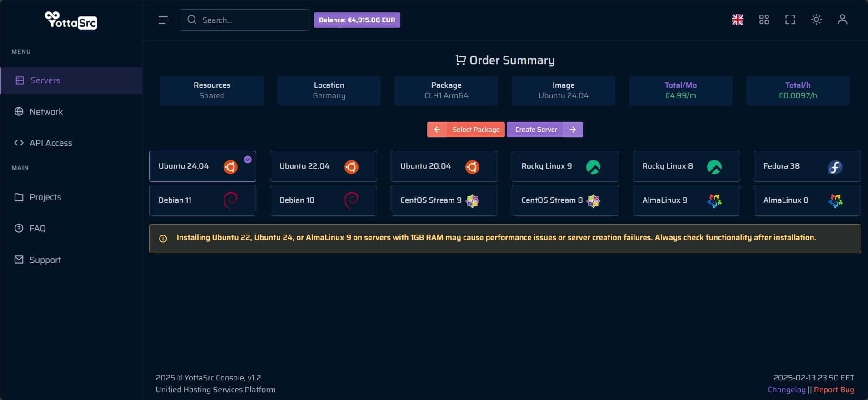Click the Fedora 38 logo icon
Screen dimensions: 868x400
(x=835, y=167)
